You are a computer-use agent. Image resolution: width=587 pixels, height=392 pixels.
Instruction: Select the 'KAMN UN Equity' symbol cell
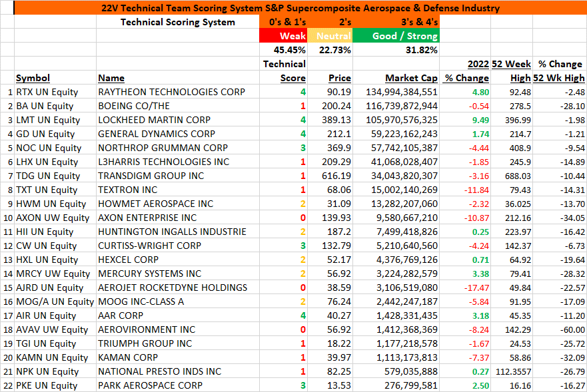(55, 357)
